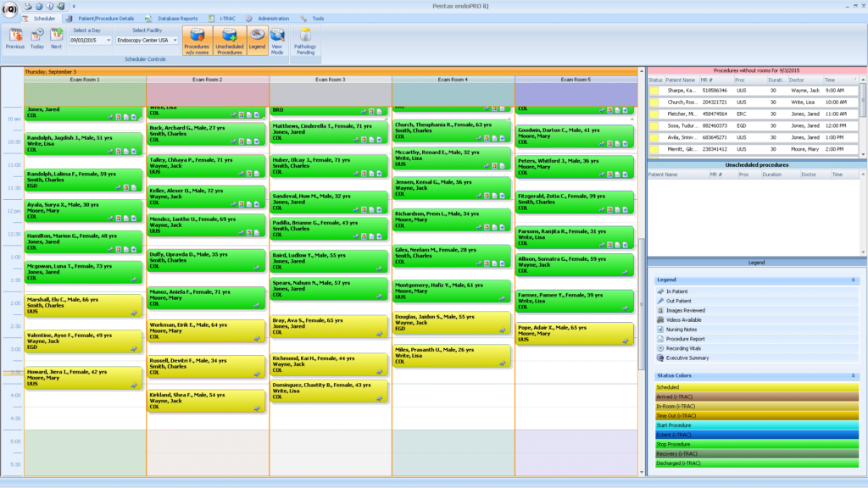Switch to the Database Reports tab
This screenshot has height=488, width=868.
click(176, 18)
